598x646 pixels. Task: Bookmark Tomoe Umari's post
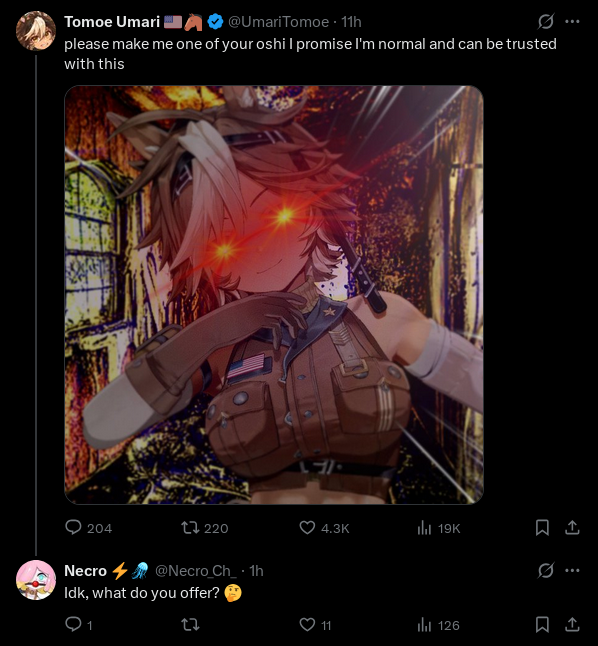point(542,528)
